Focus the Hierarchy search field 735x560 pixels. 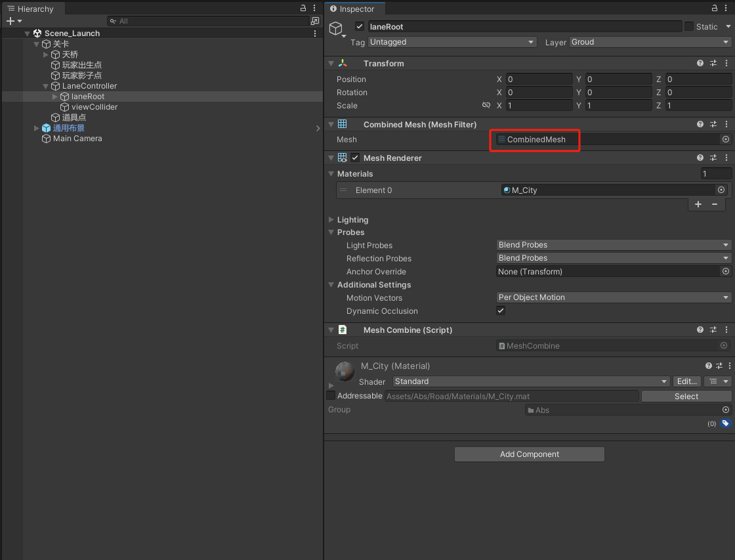pyautogui.click(x=207, y=20)
